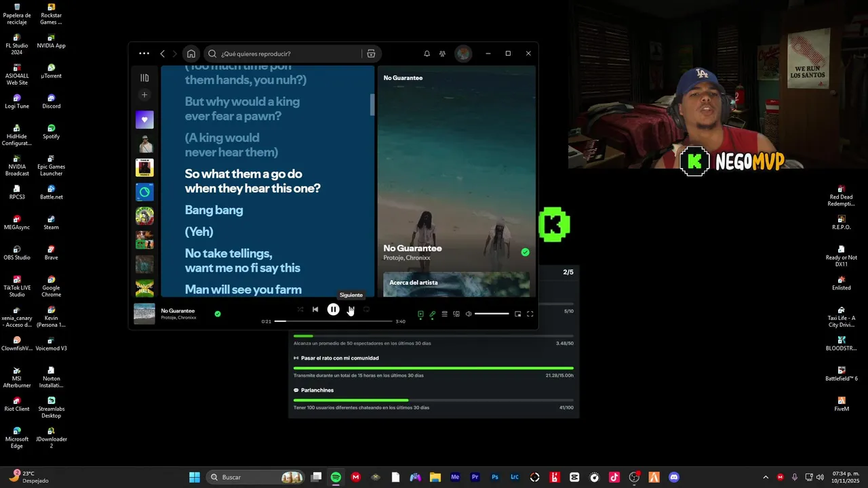Open File Explorer from the taskbar
Screen dimensions: 868x488
click(435, 477)
